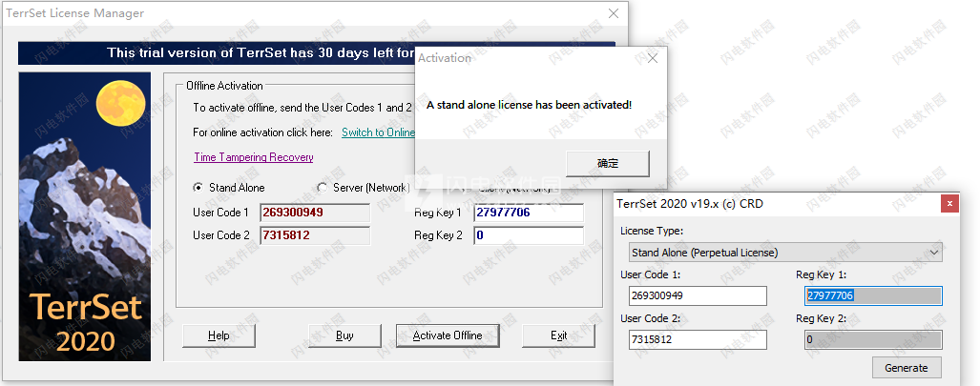Click License Manager User Code 2 field
The image size is (980, 386).
click(x=315, y=235)
